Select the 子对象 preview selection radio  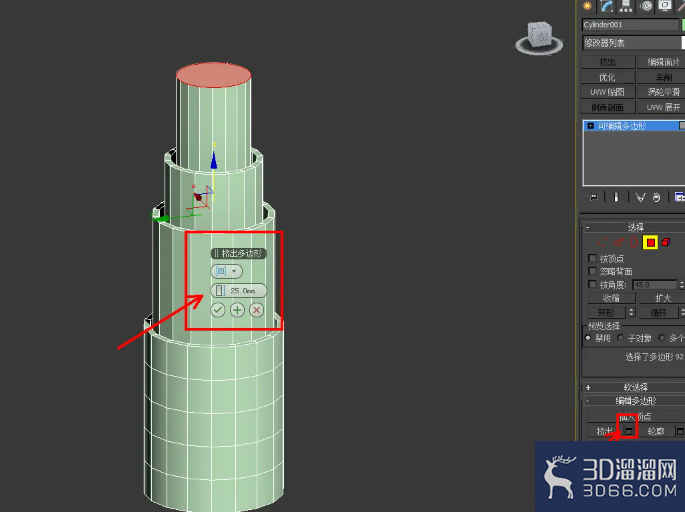(620, 338)
